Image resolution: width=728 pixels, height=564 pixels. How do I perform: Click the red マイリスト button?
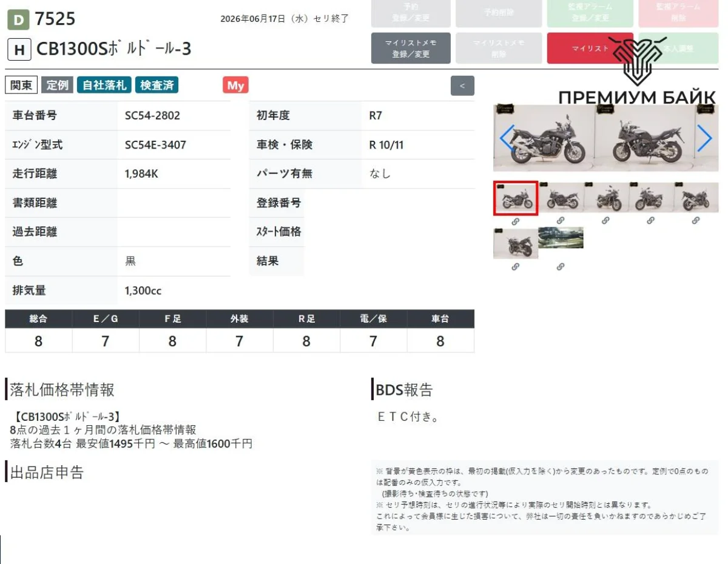click(590, 48)
